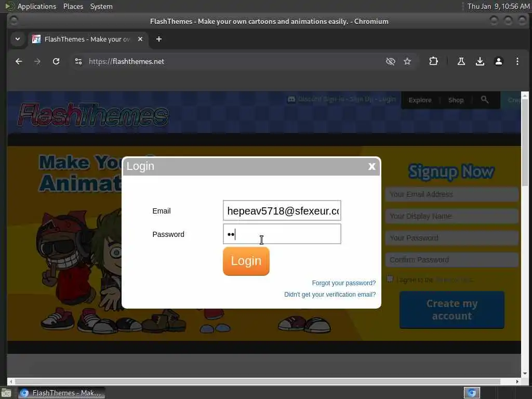
Task: Click Your Email Address signup field
Action: pos(451,194)
